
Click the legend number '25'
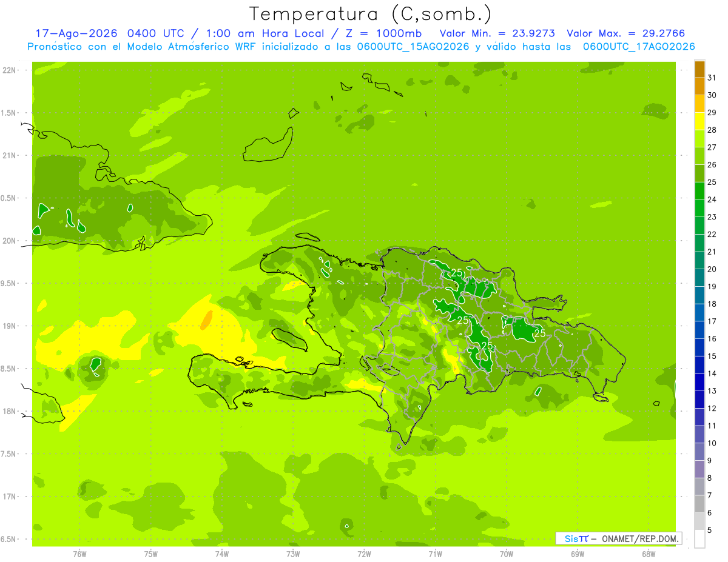coord(712,182)
